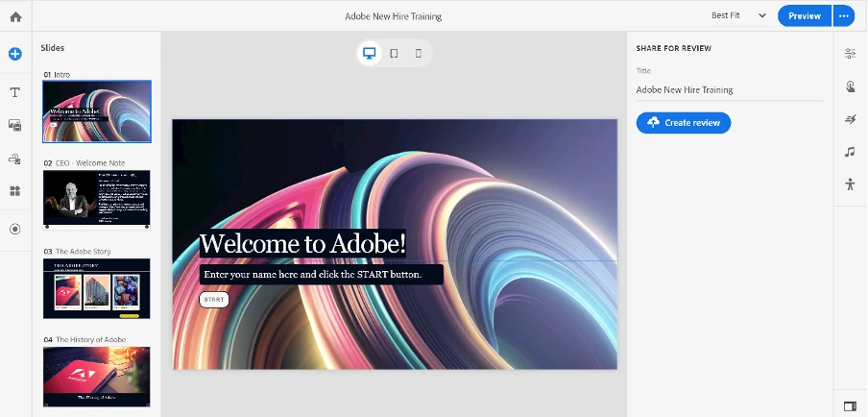Click the project title Adobe New Hire Training

[x=393, y=16]
